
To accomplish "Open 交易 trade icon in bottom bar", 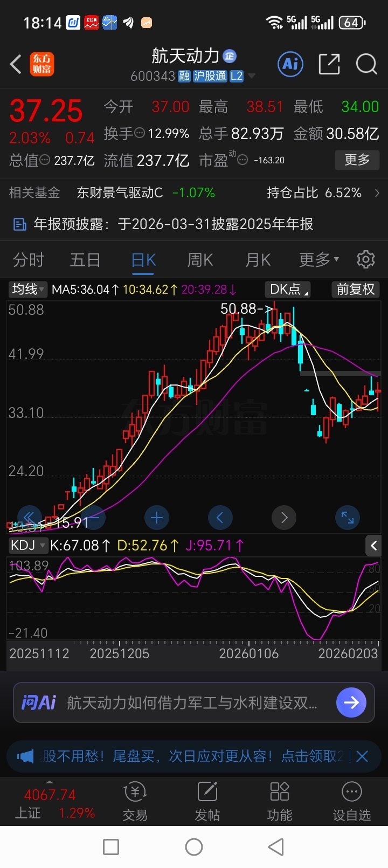I will click(x=135, y=801).
